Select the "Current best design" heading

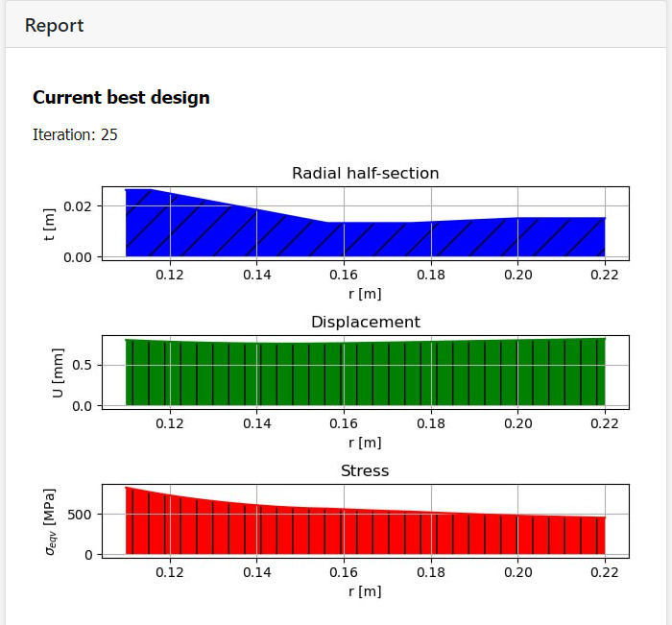pos(121,97)
